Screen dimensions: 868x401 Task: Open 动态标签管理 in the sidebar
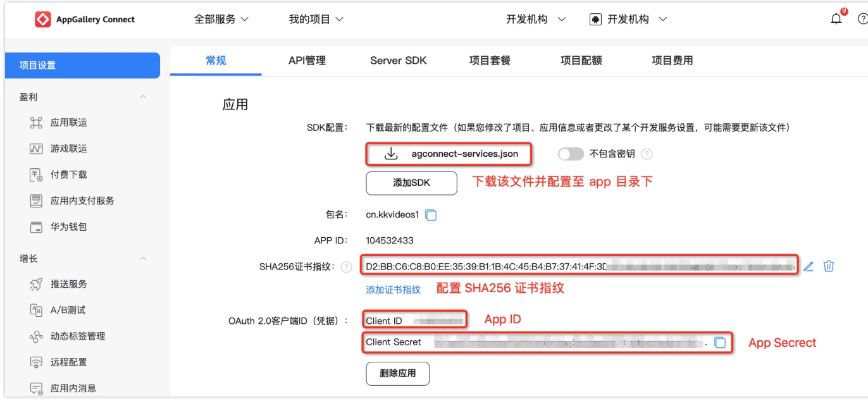(78, 336)
